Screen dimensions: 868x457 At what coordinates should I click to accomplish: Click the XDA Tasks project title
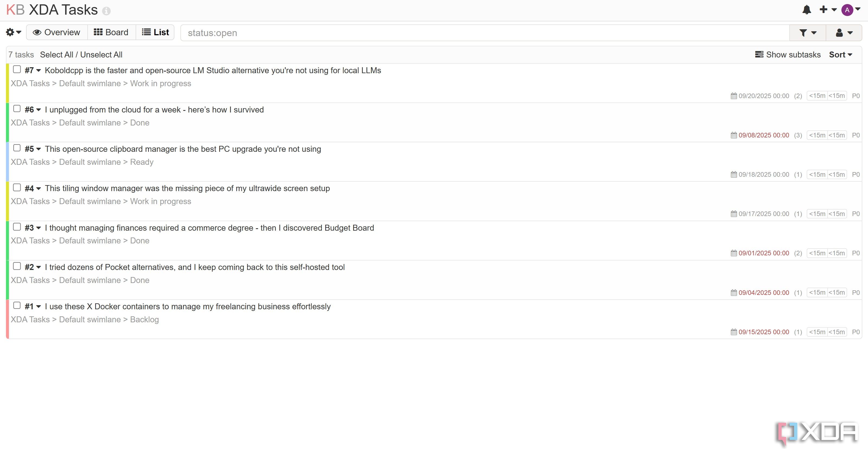pos(63,10)
